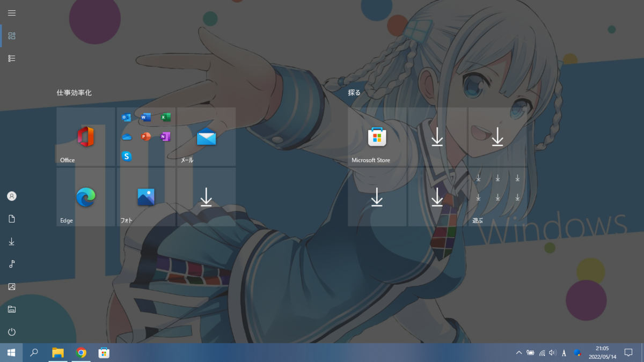This screenshot has width=644, height=362.
Task: Rename the 仕事効率化 group heading
Action: point(74,93)
